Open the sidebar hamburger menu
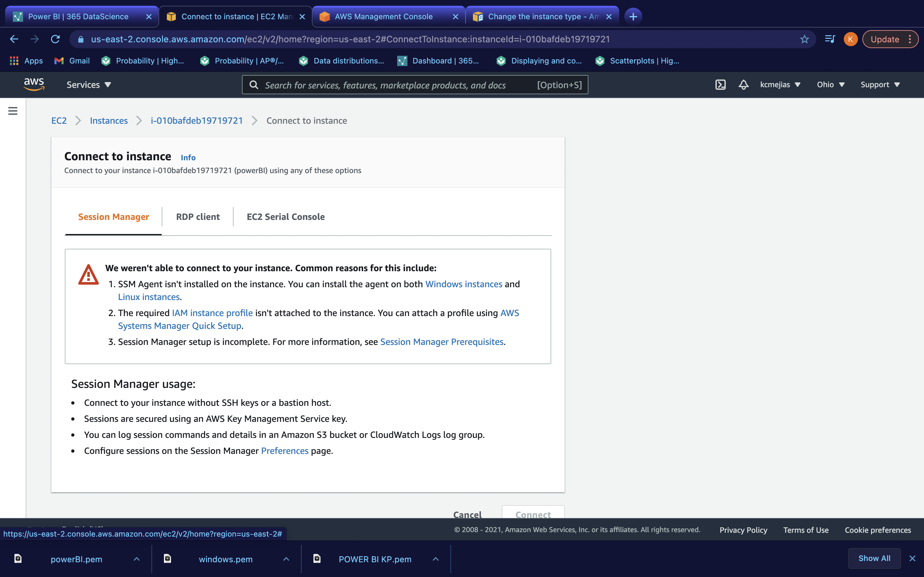The height and width of the screenshot is (577, 924). coord(13,111)
